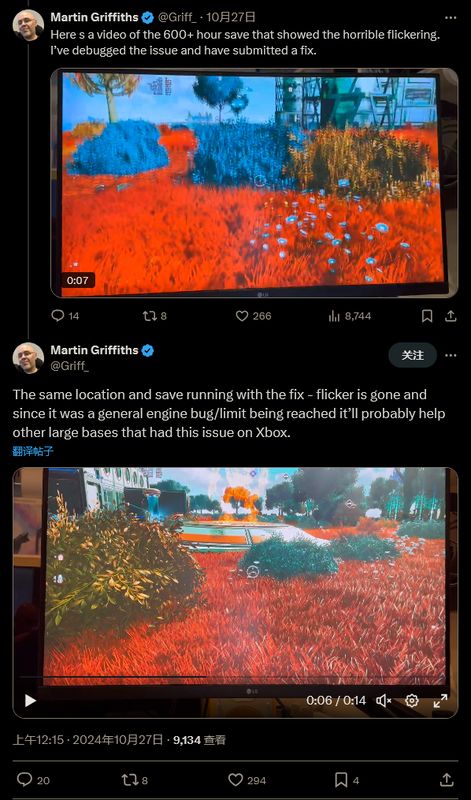The image size is (471, 800).
Task: Open the first video thumbnail at 0:07
Action: tap(254, 183)
